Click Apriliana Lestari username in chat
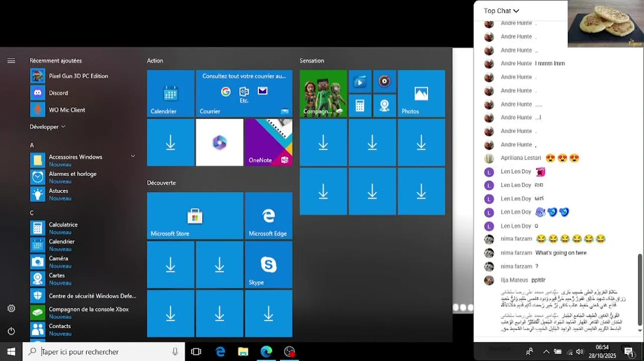This screenshot has width=644, height=361. point(521,158)
